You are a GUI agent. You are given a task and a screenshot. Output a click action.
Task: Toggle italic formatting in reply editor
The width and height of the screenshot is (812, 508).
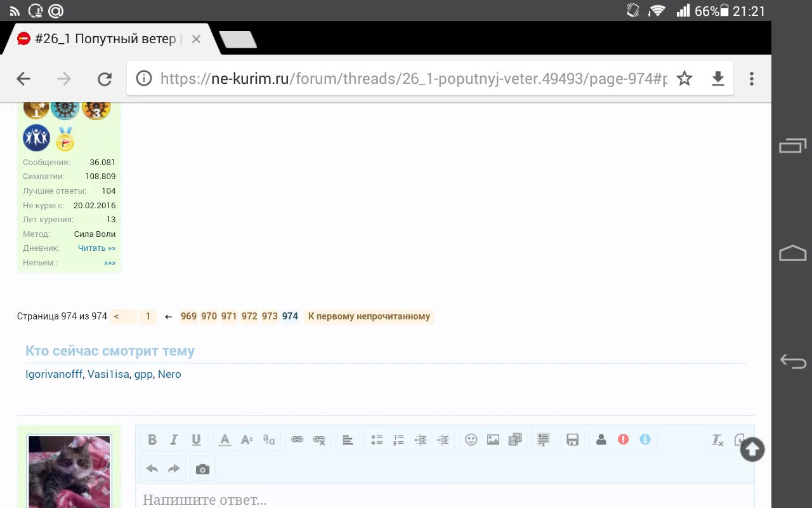(x=174, y=439)
